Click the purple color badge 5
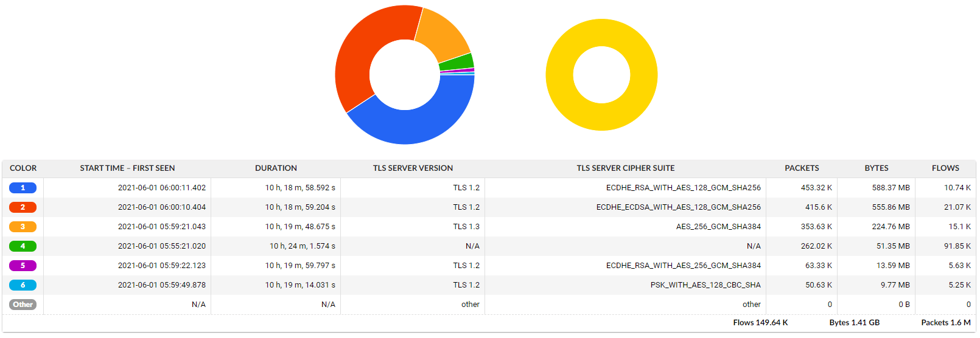Screen dimensions: 980x338 click(x=23, y=266)
